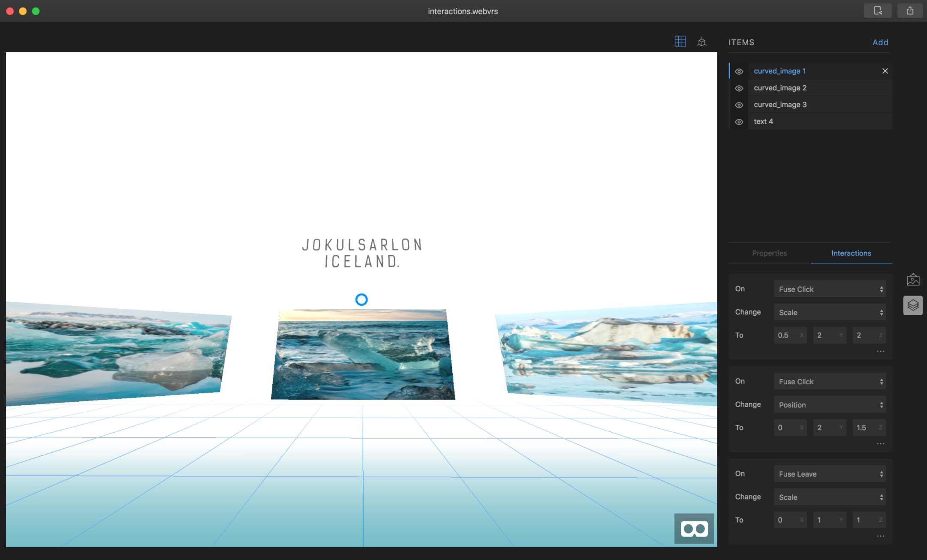Click the preview document icon in title bar

tap(878, 11)
